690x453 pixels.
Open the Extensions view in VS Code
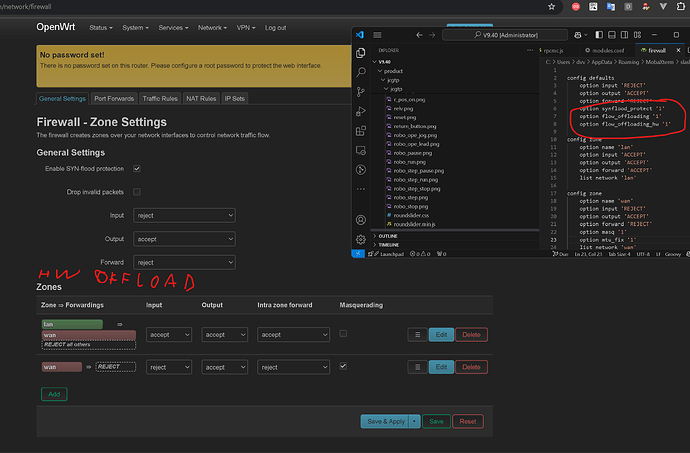(x=361, y=131)
